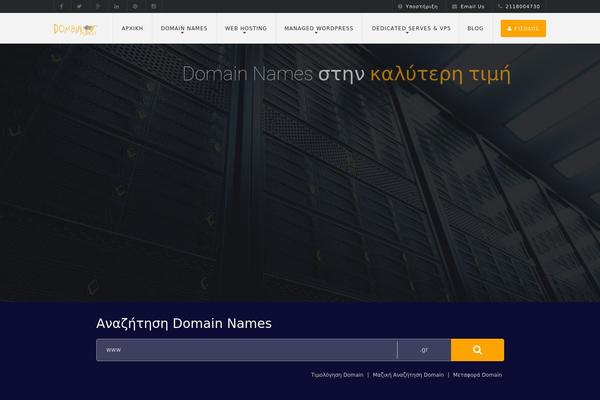Go to the ΑΡΧΙΚΗ home menu item
The width and height of the screenshot is (600, 400).
132,28
